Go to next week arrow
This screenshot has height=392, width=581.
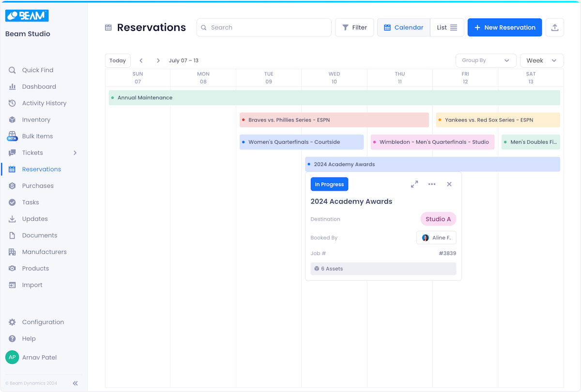158,60
